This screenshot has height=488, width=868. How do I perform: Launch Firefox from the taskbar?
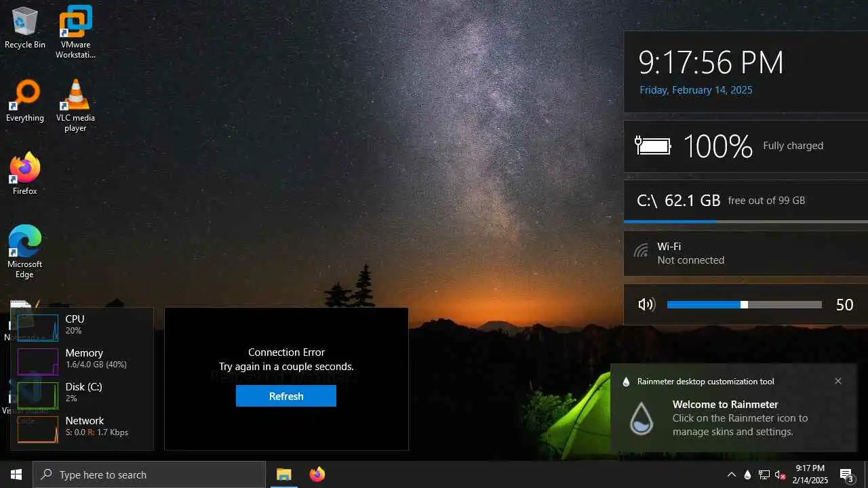tap(317, 474)
